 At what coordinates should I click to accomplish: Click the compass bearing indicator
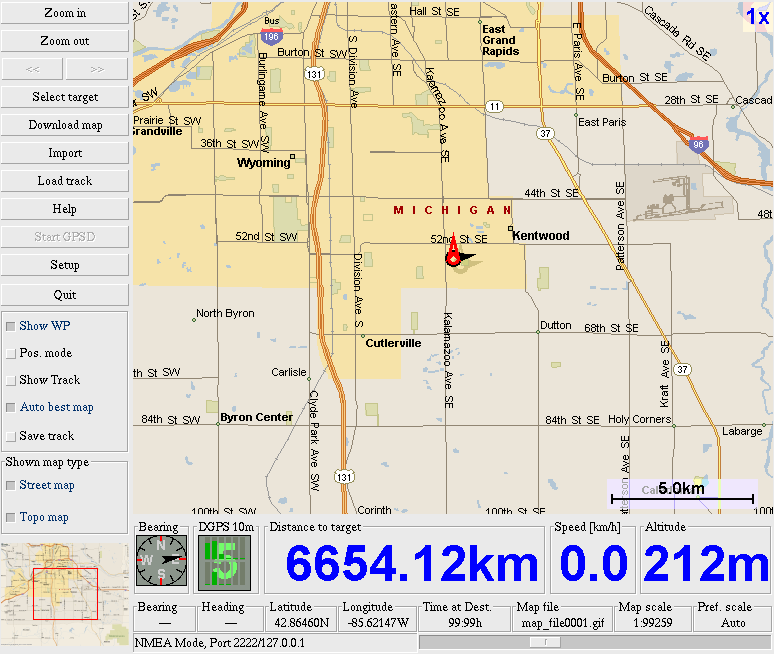(161, 561)
